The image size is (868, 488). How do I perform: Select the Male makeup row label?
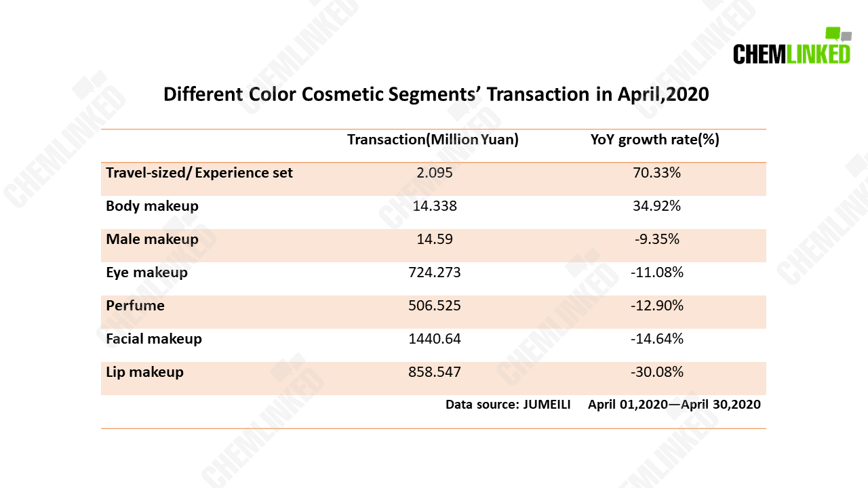click(152, 239)
